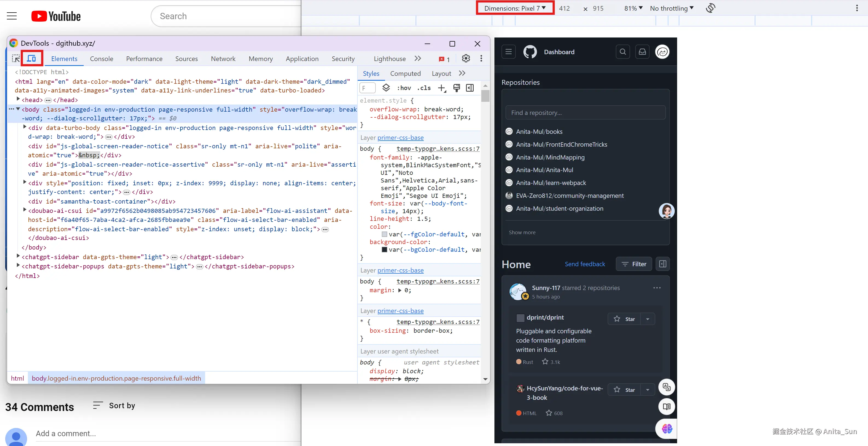Viewport: 868px width, 446px height.
Task: Click the rotate device orientation icon
Action: [710, 8]
